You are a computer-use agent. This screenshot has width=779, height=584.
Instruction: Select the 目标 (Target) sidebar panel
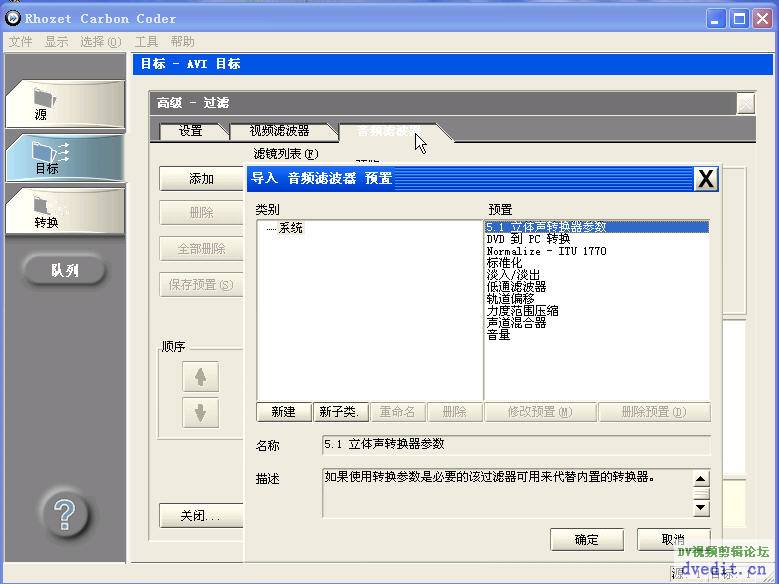click(65, 158)
